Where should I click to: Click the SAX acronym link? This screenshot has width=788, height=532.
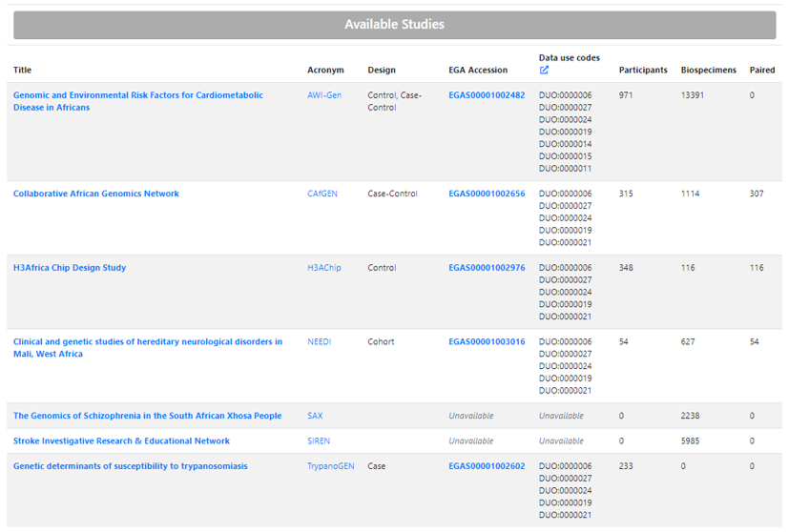pyautogui.click(x=315, y=416)
